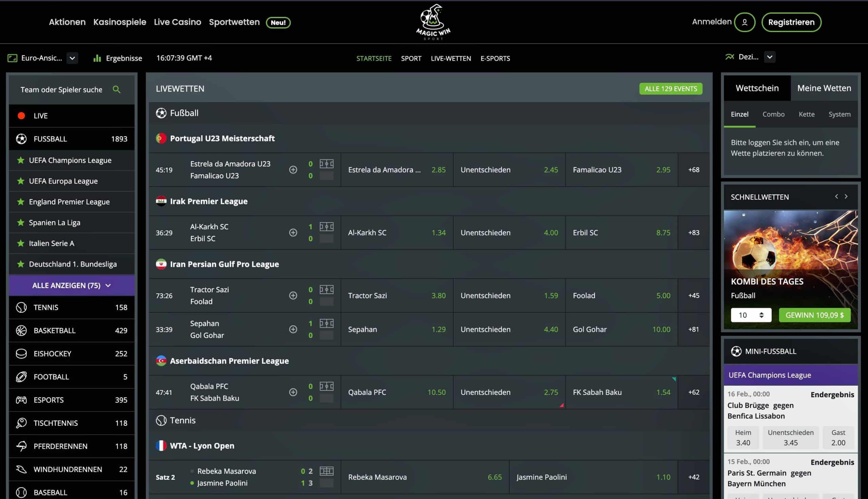Click the red LIVE dot icon
Viewport: 868px width, 499px height.
[21, 116]
